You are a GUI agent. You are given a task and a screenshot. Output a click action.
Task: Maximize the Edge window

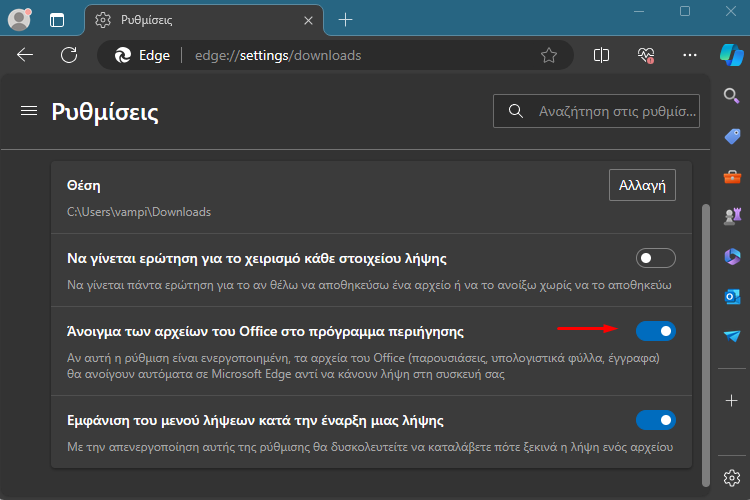(684, 11)
